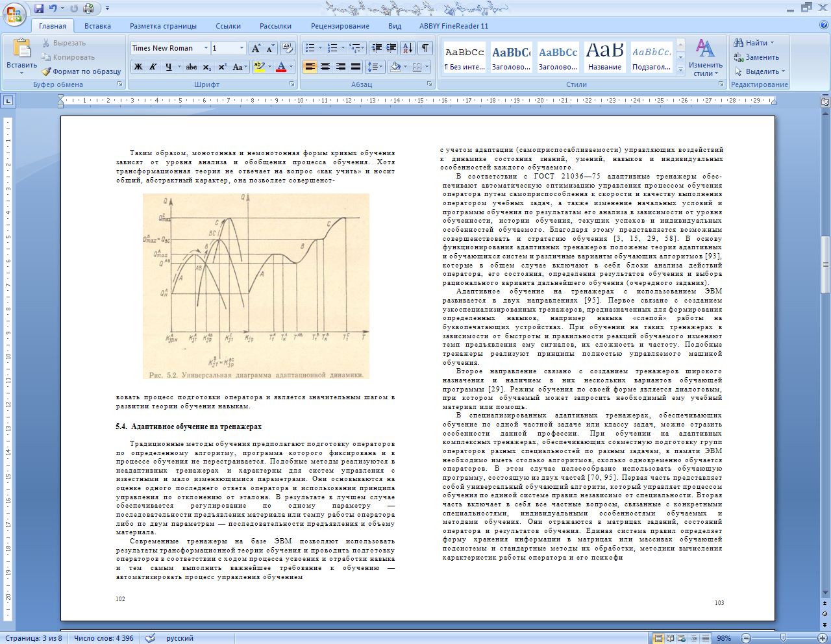Click Заменить replace button
Viewport: 831px width, 644px height.
click(756, 57)
